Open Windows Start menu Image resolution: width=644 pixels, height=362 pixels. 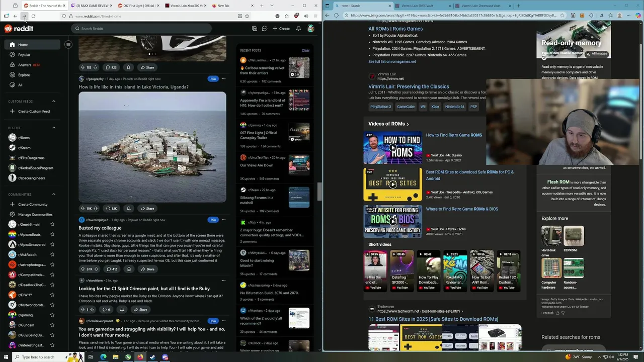[6, 357]
